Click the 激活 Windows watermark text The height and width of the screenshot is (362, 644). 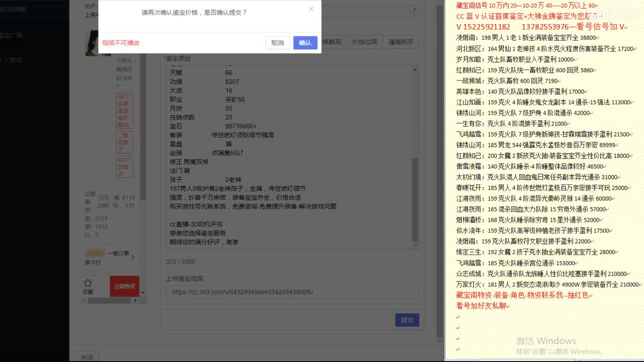click(546, 341)
